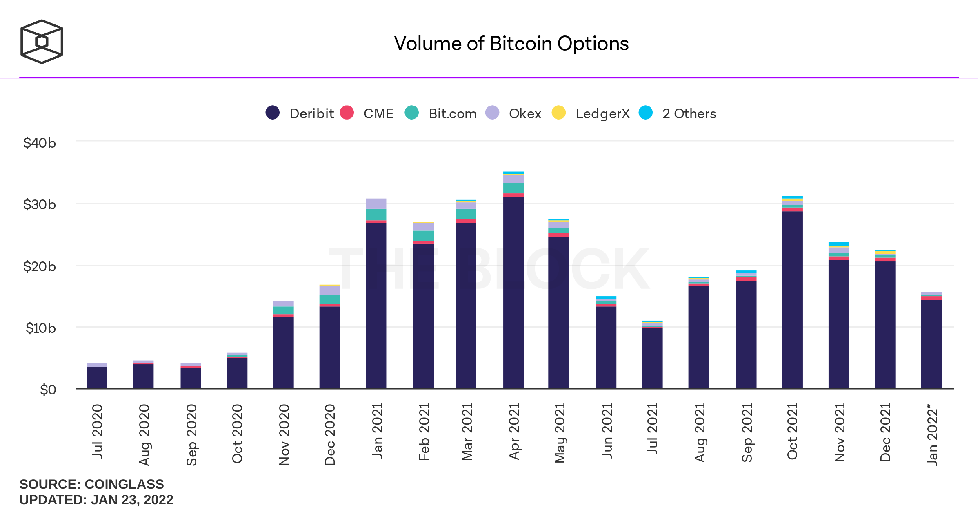Click the Okex lavender legend dot
Screen dimensions: 980x514
point(492,113)
